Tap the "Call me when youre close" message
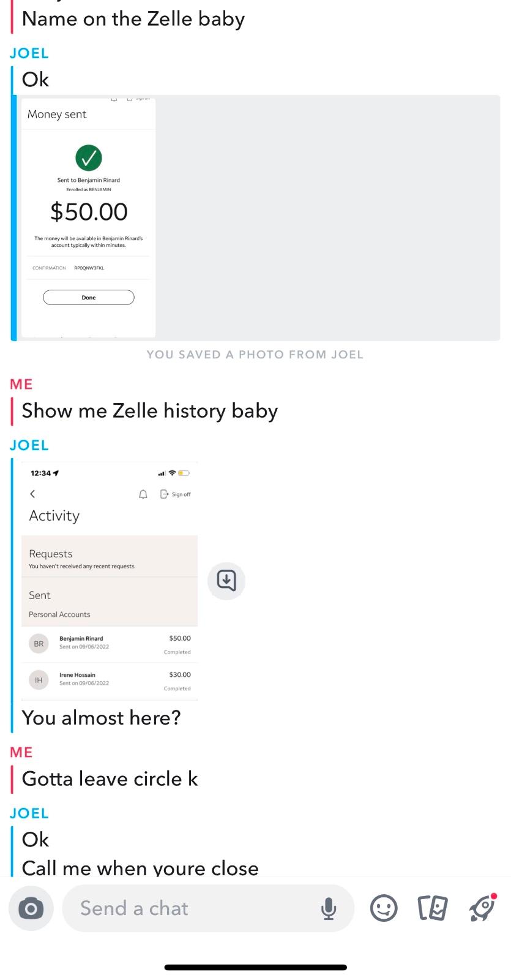The image size is (511, 980). point(140,868)
